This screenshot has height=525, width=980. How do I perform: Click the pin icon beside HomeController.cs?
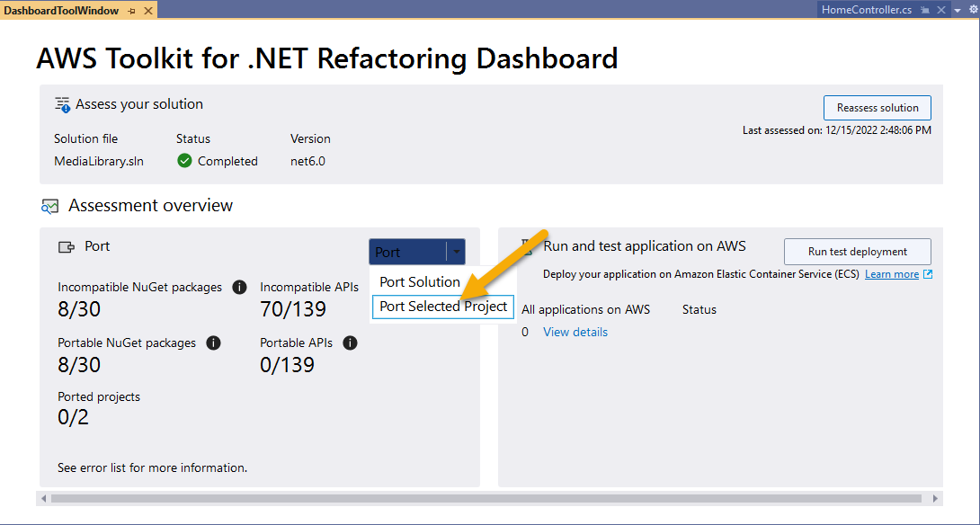tap(926, 11)
